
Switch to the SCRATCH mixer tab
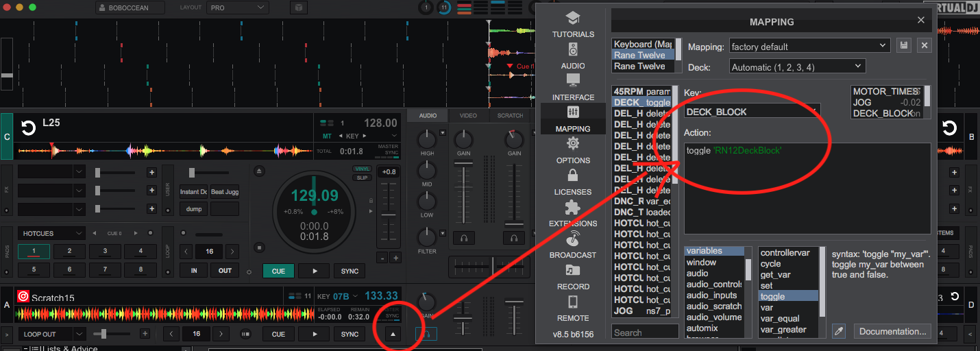pos(510,115)
